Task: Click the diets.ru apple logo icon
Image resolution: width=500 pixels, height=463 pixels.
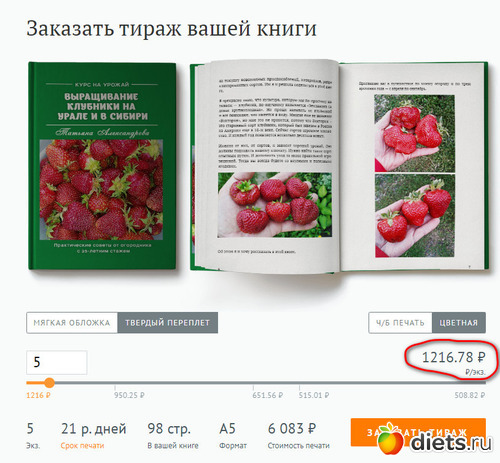Action: click(x=390, y=439)
